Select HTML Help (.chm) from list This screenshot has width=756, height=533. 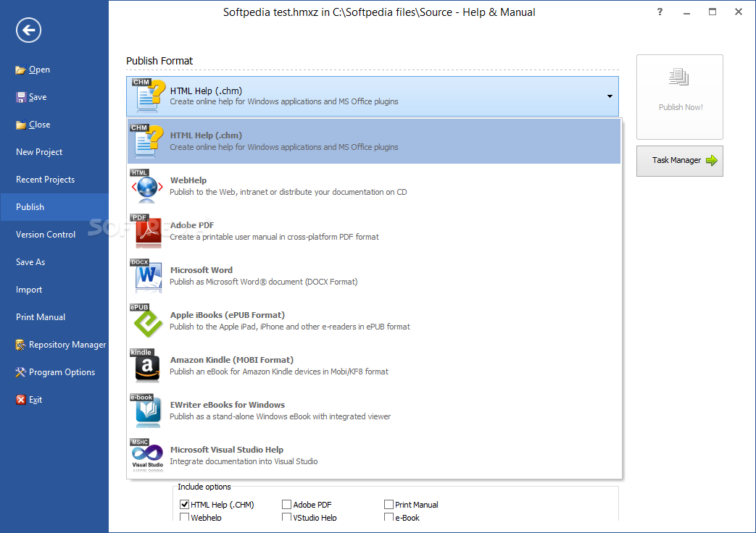(374, 141)
